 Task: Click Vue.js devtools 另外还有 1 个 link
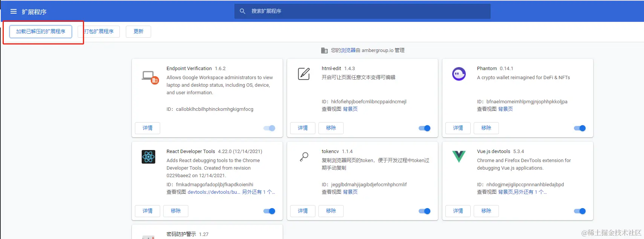click(531, 192)
